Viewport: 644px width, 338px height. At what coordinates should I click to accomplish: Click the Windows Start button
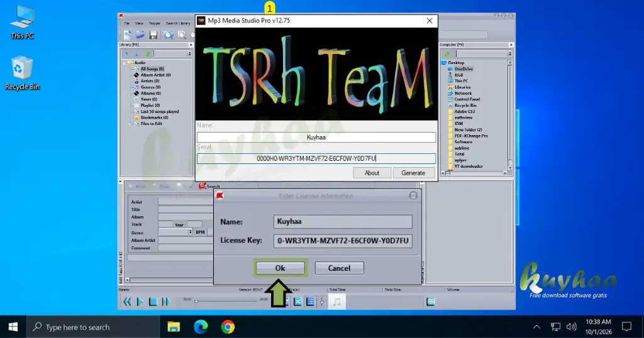point(13,327)
